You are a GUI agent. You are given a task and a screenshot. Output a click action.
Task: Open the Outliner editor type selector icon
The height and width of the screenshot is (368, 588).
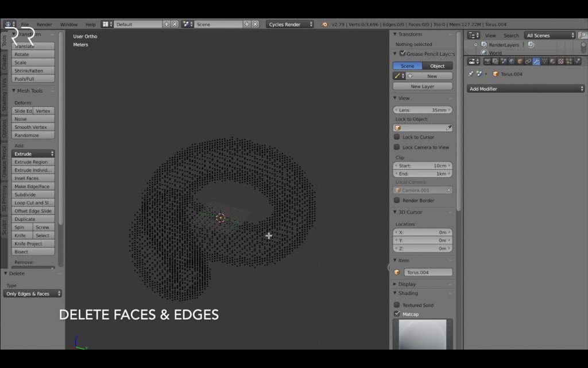click(x=474, y=35)
